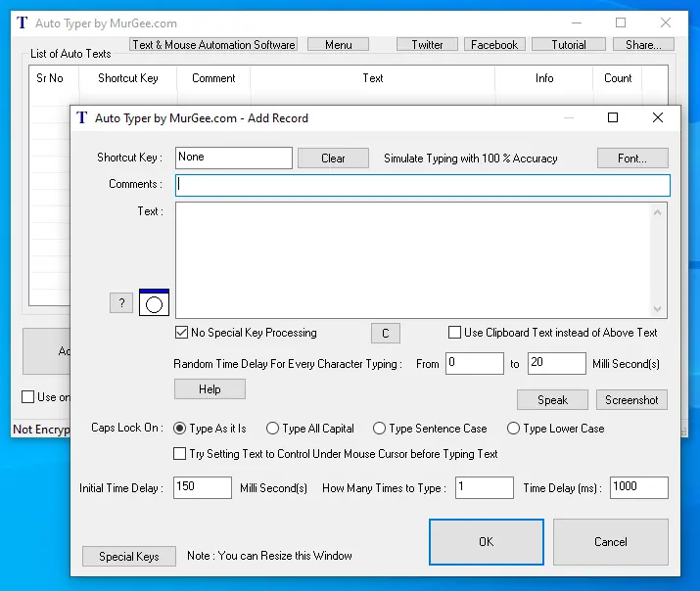Click the Time Delay (ms) field showing 1000
The image size is (700, 591).
639,487
